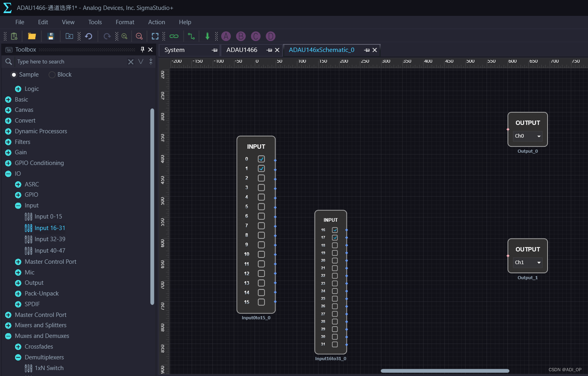This screenshot has width=588, height=376.
Task: Open the Edit menu
Action: click(x=43, y=22)
